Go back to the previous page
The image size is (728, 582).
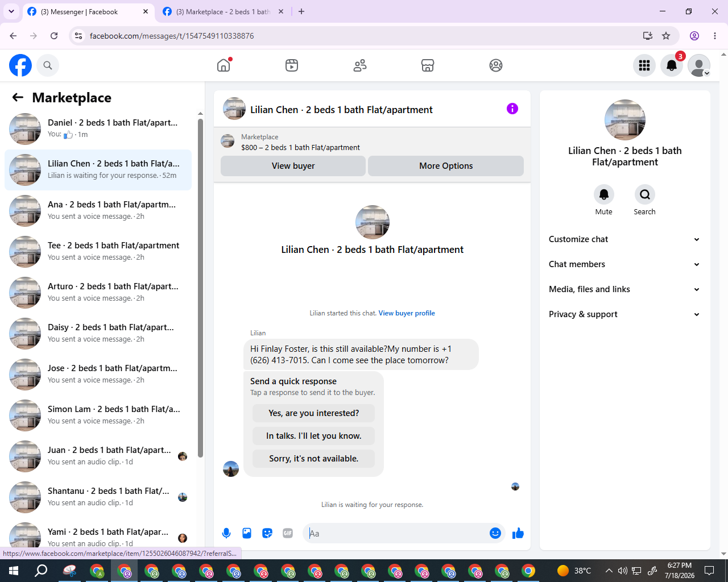pos(13,36)
